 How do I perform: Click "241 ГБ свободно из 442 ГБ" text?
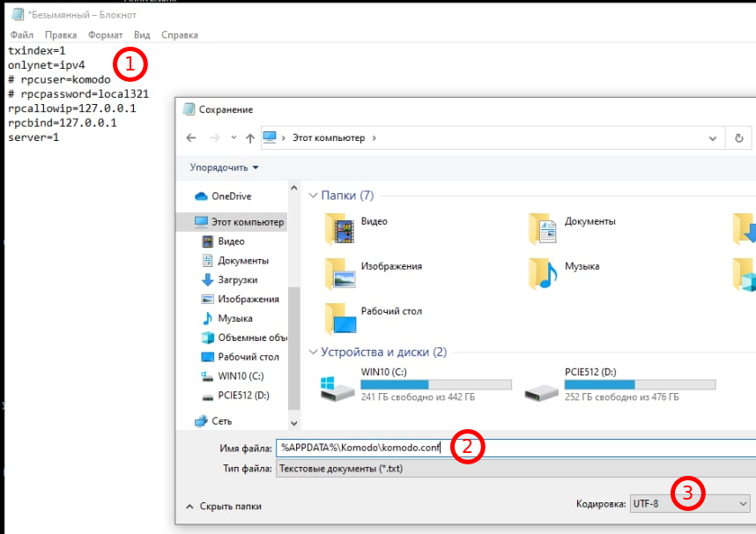pyautogui.click(x=418, y=397)
